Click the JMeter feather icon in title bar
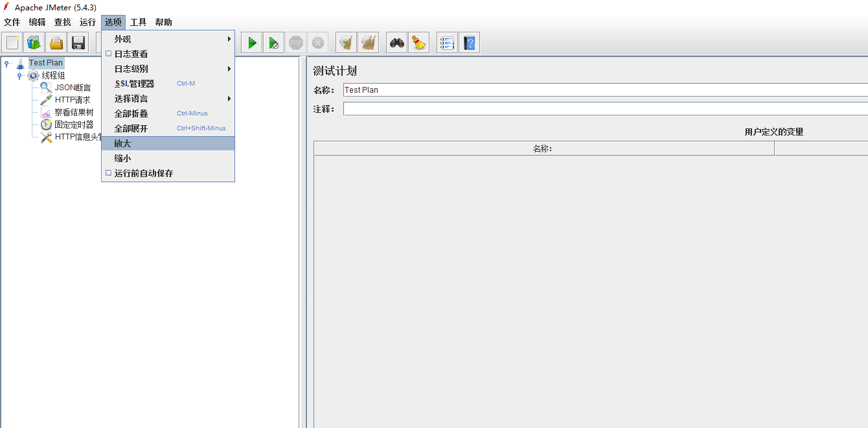 tap(6, 6)
